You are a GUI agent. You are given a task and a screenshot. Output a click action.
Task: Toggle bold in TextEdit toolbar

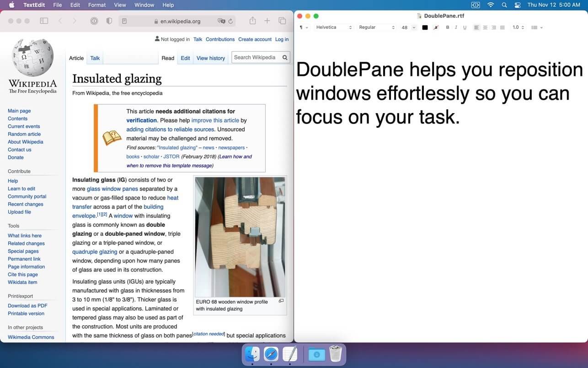point(448,27)
